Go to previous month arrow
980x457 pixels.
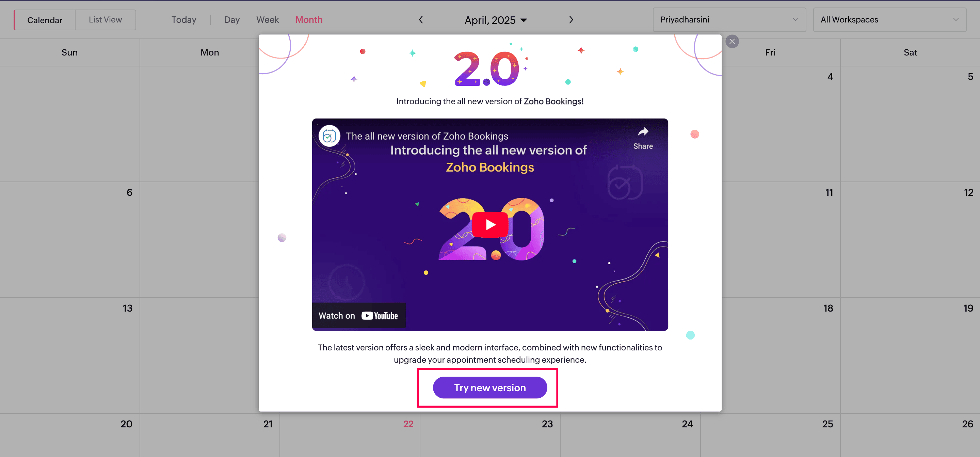[421, 20]
